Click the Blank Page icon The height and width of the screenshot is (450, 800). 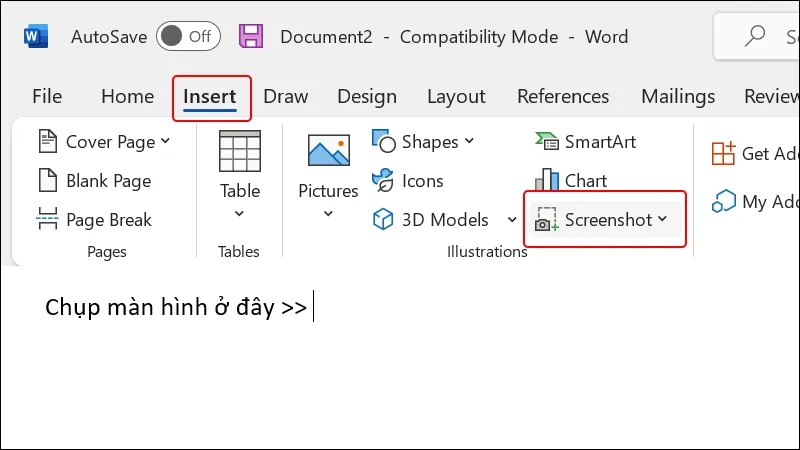point(48,181)
